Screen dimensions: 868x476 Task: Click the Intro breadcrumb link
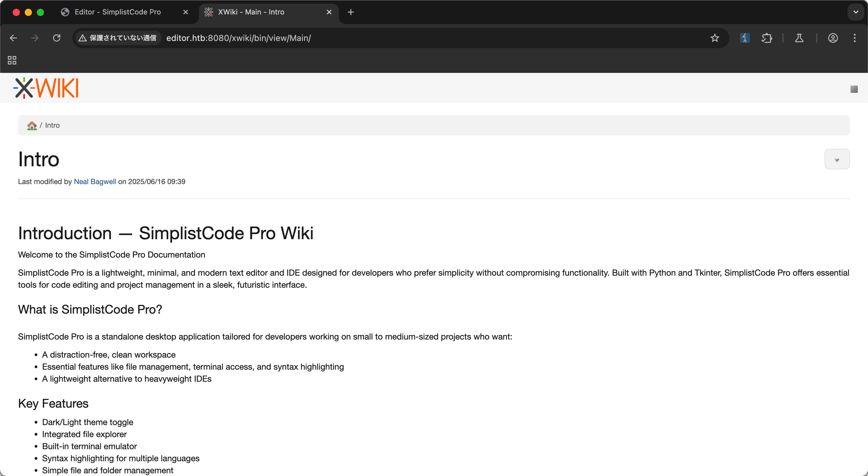coord(52,125)
